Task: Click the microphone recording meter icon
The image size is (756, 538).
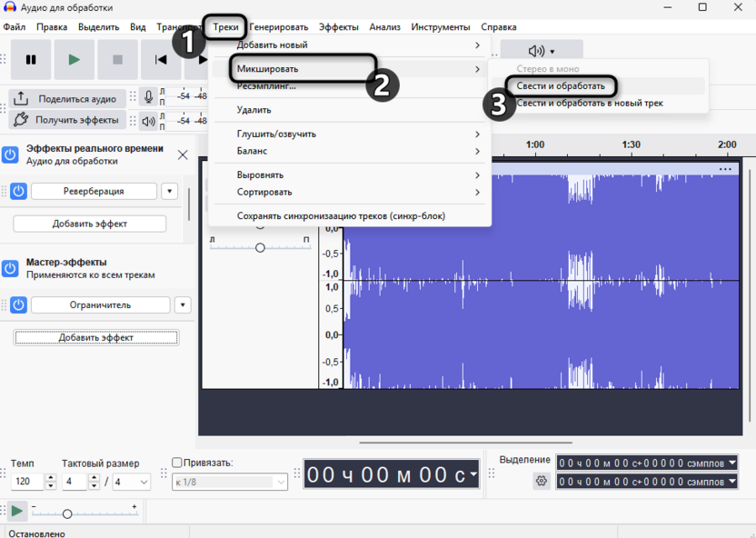Action: tap(148, 97)
